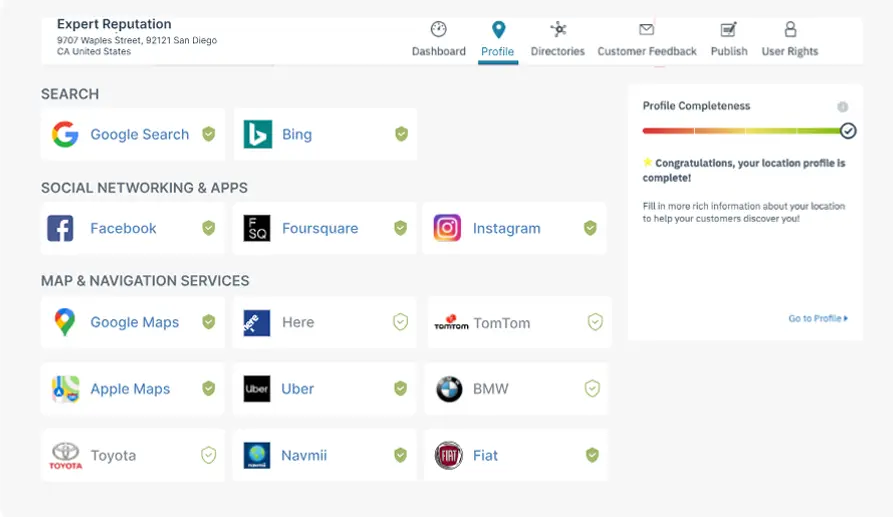Click the info icon beside Profile Completeness
Viewport: 893px width, 517px height.
click(842, 107)
